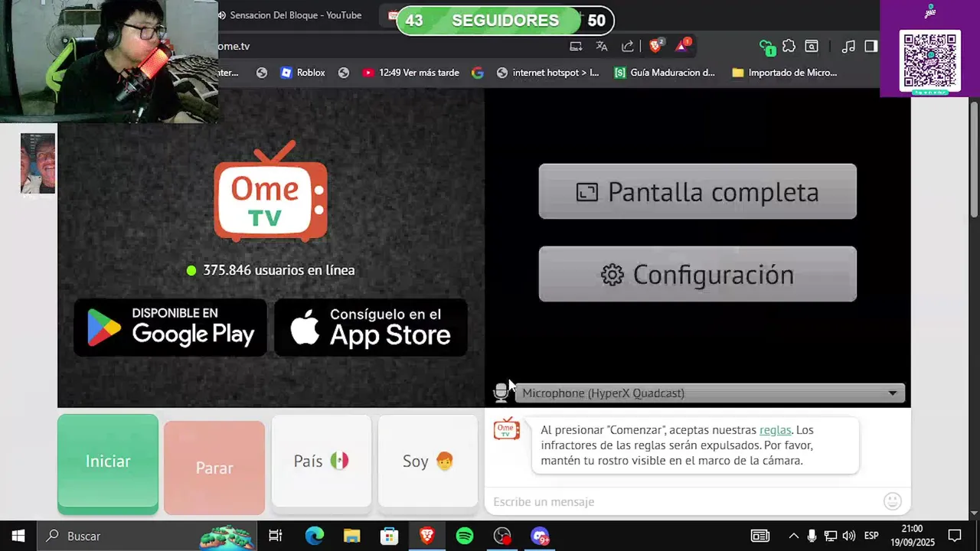Open the Brave Rewards triangle icon
Image resolution: width=980 pixels, height=551 pixels.
(682, 46)
